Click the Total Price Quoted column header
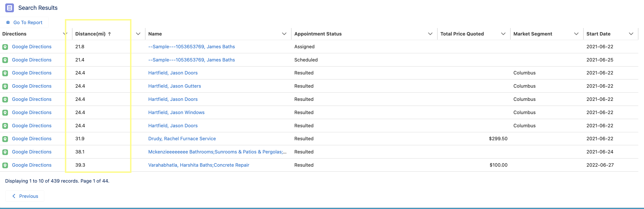 click(x=462, y=34)
